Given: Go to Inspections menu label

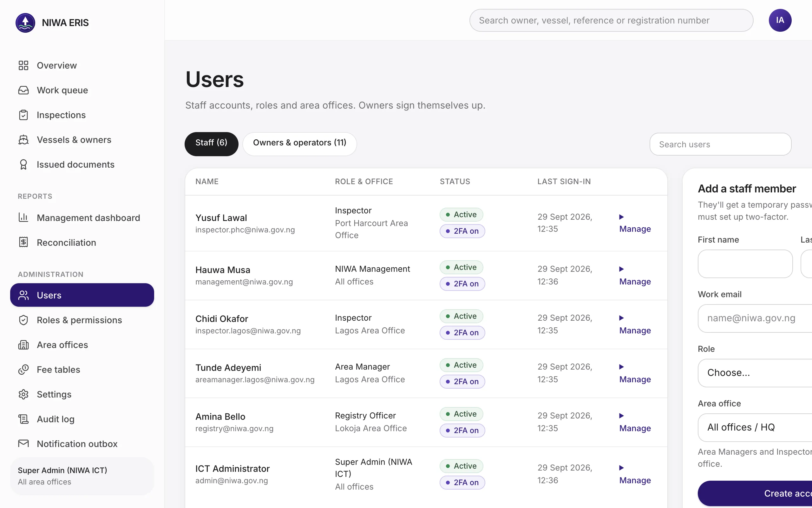Looking at the screenshot, I should [61, 115].
